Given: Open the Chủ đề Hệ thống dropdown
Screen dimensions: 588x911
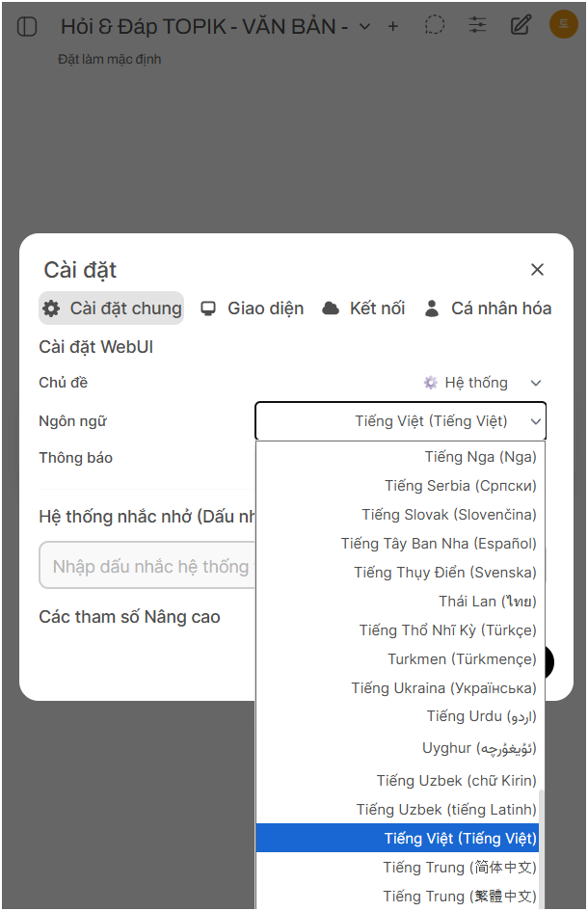Looking at the screenshot, I should click(483, 383).
